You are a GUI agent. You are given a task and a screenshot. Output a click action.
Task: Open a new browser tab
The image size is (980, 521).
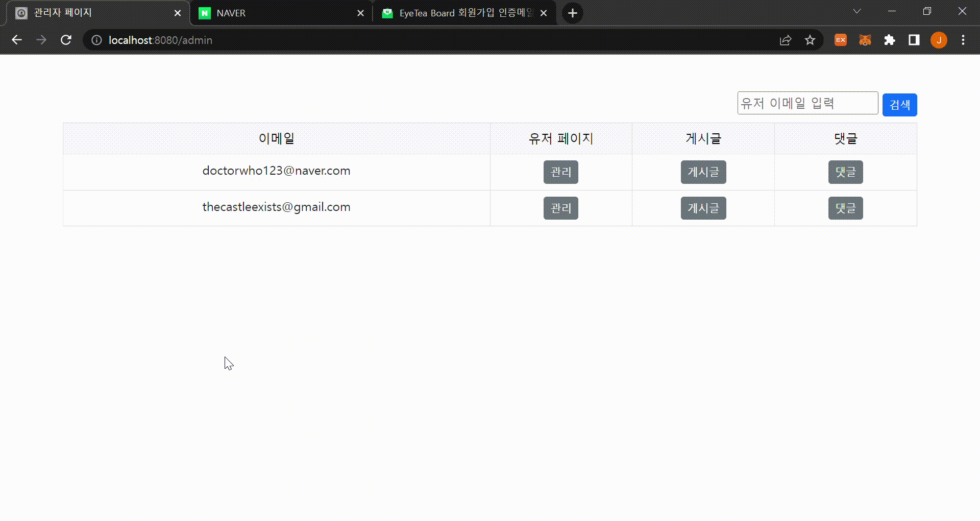(x=572, y=13)
